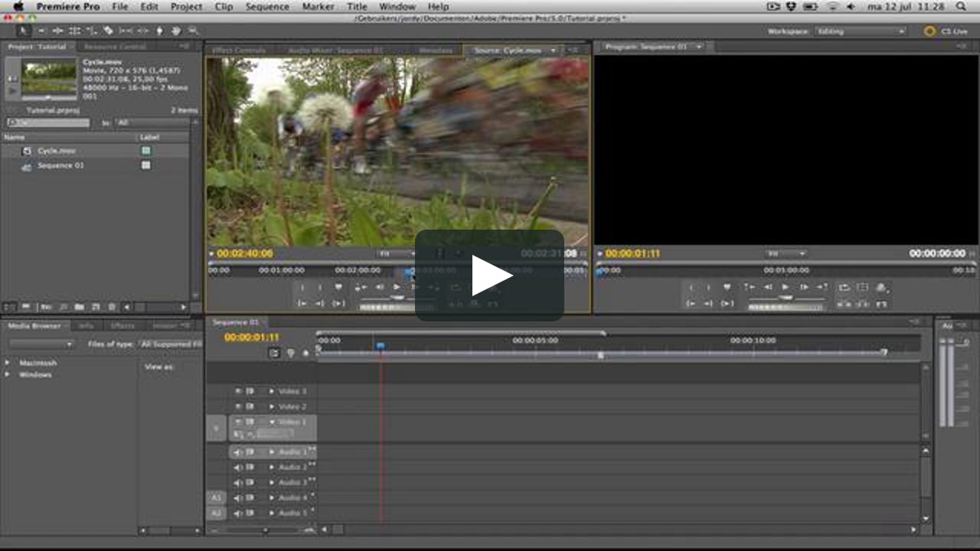Hide the Video 1 track output
Image resolution: width=980 pixels, height=551 pixels.
coord(238,422)
